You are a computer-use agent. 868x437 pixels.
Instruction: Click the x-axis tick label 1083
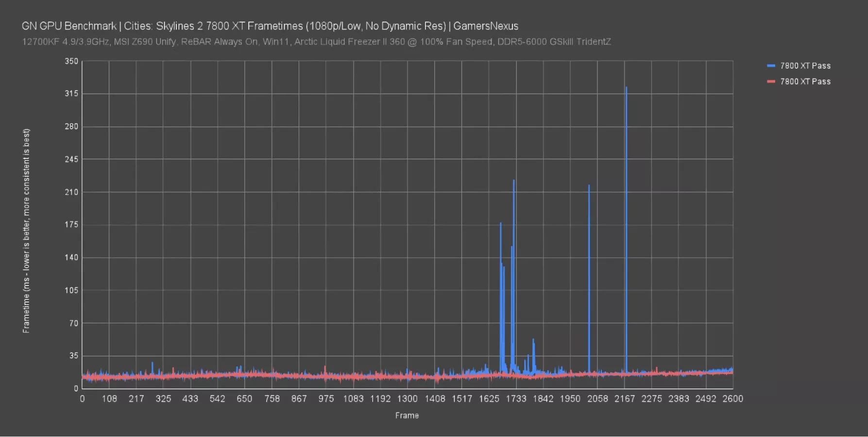[353, 399]
